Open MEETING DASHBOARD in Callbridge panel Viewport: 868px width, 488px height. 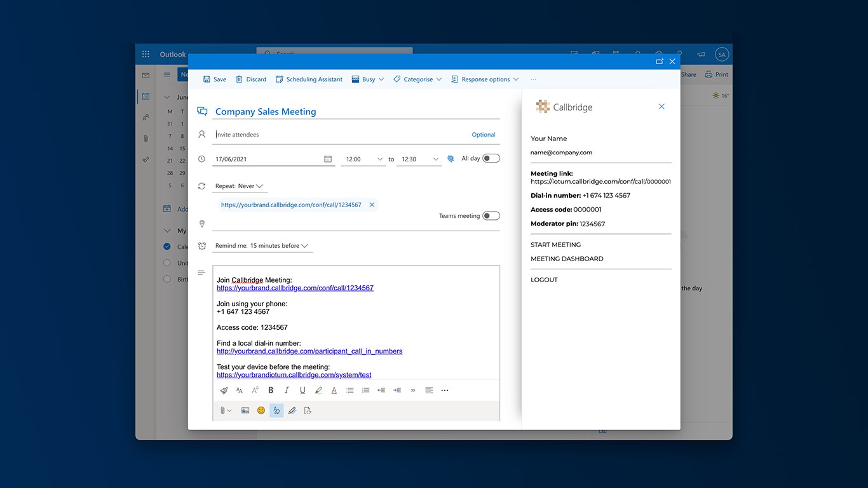(567, 259)
